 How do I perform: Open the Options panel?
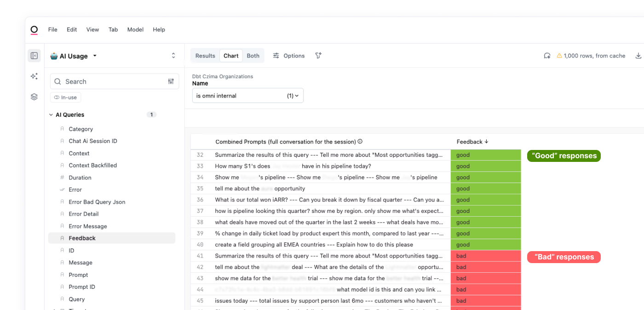click(x=289, y=55)
